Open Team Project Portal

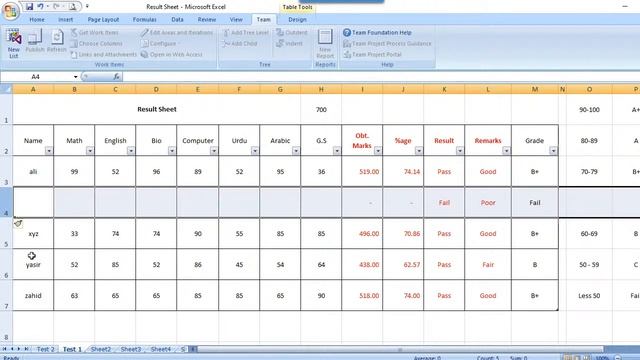(x=372, y=54)
